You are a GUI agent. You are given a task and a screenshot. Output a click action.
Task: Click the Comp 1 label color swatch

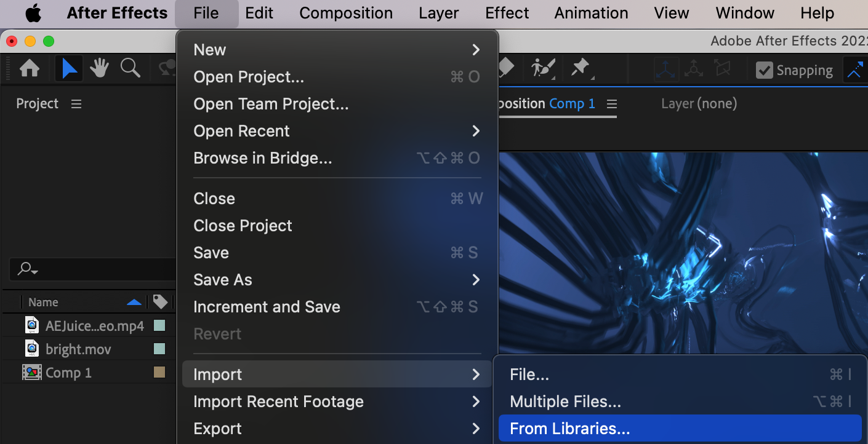point(159,372)
